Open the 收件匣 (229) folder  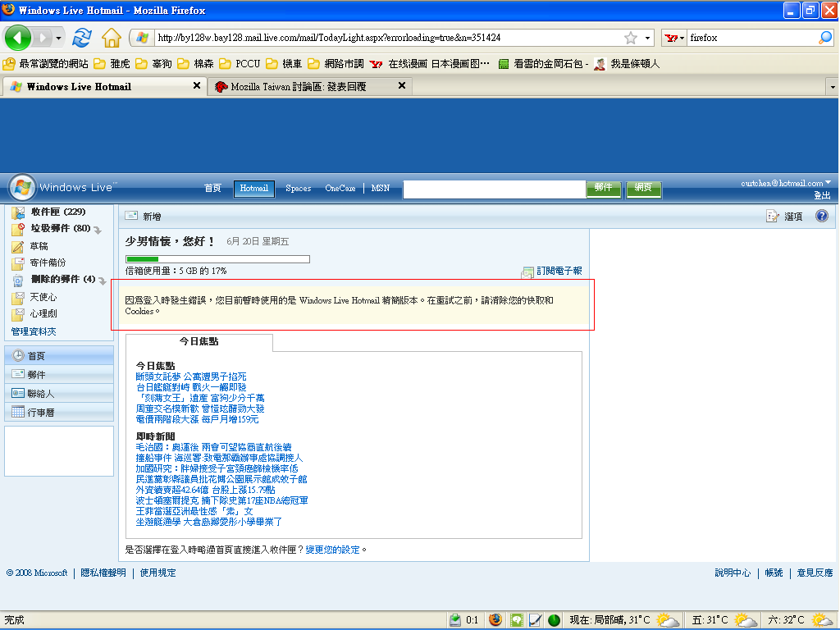pos(58,212)
